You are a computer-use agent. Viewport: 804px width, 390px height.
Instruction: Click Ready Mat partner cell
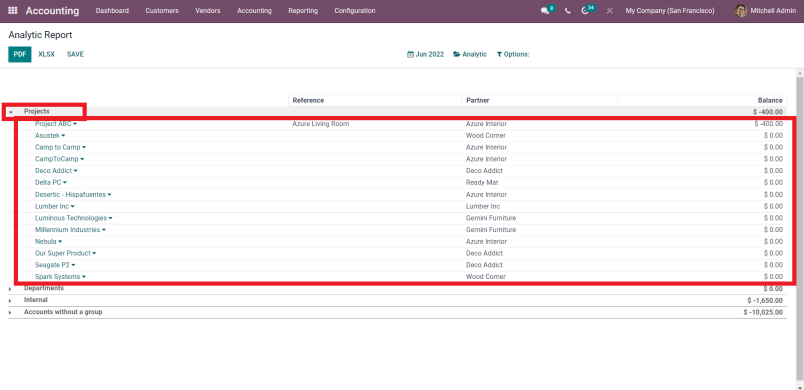pyautogui.click(x=483, y=182)
